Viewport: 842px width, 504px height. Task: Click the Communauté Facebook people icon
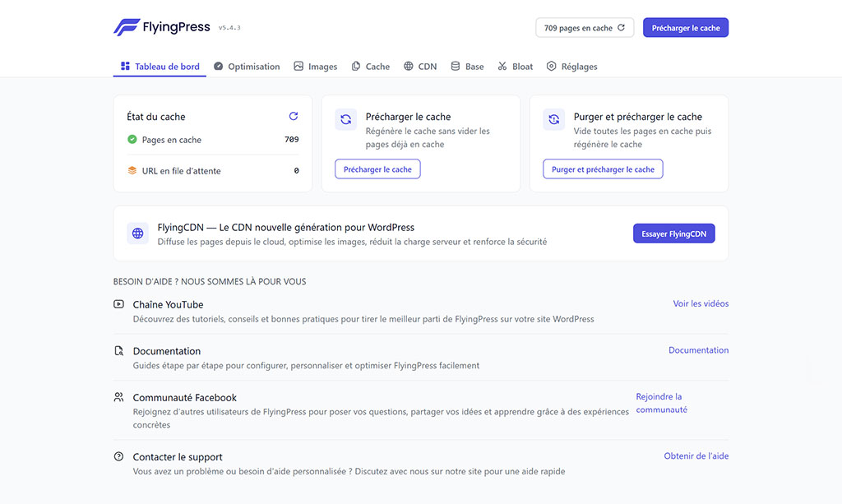click(x=118, y=397)
